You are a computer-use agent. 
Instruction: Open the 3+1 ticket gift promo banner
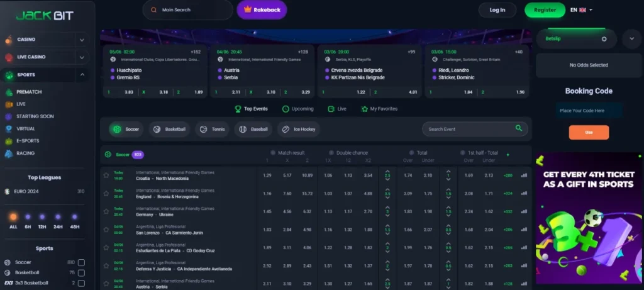tap(589, 218)
